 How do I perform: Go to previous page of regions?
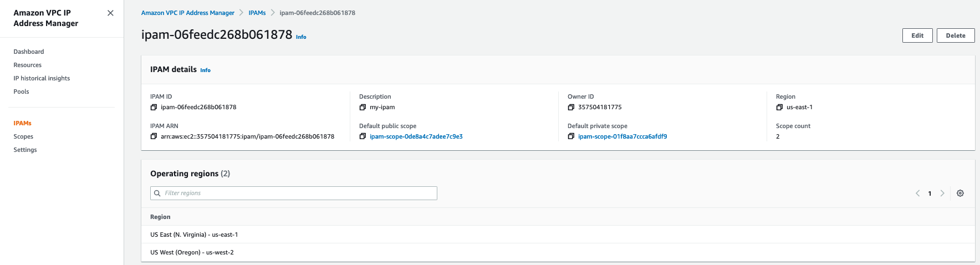tap(917, 193)
